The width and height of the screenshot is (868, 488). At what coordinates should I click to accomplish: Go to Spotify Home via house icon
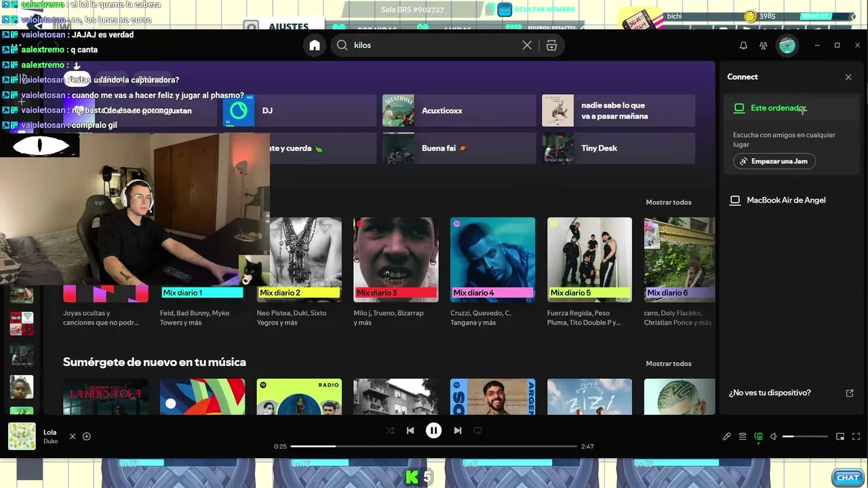(x=315, y=45)
